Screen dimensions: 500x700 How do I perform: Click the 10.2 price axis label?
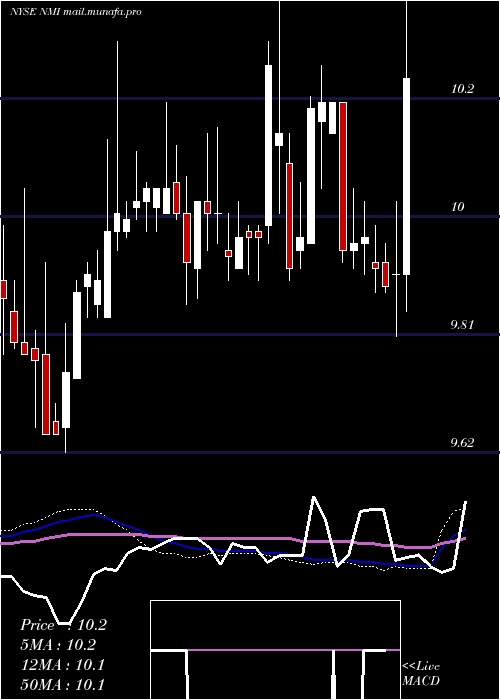462,89
